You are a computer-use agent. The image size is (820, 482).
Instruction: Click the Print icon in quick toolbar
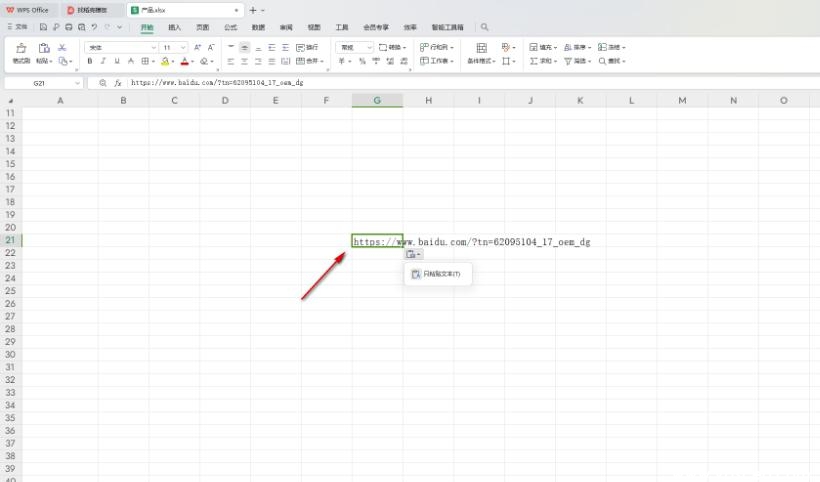(69, 27)
